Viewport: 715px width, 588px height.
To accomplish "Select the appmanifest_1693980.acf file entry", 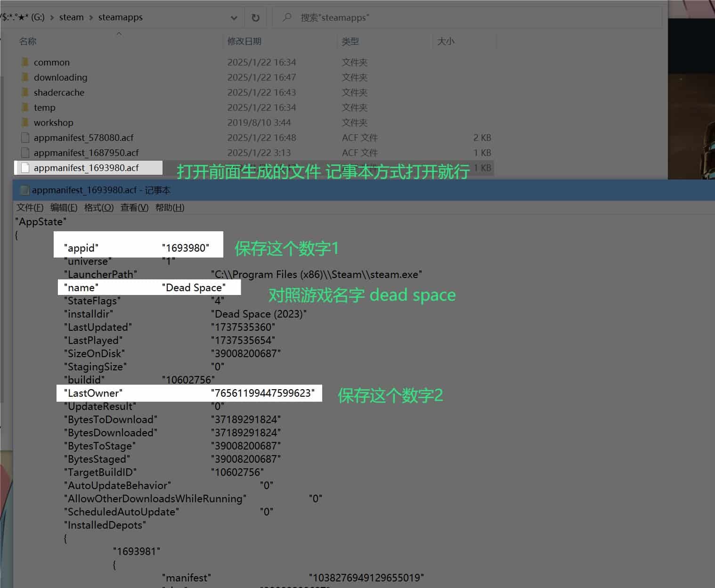I will 86,168.
